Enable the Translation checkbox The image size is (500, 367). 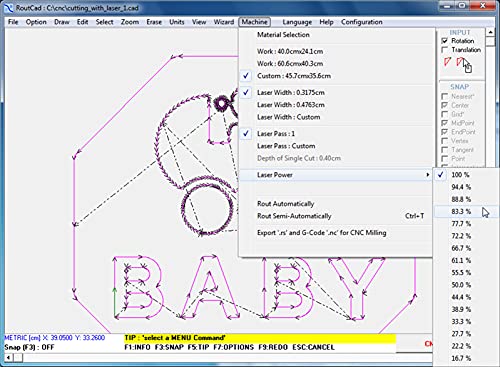point(444,50)
